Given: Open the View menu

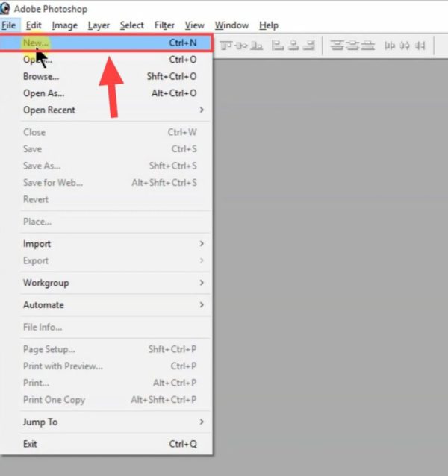Looking at the screenshot, I should coord(195,25).
